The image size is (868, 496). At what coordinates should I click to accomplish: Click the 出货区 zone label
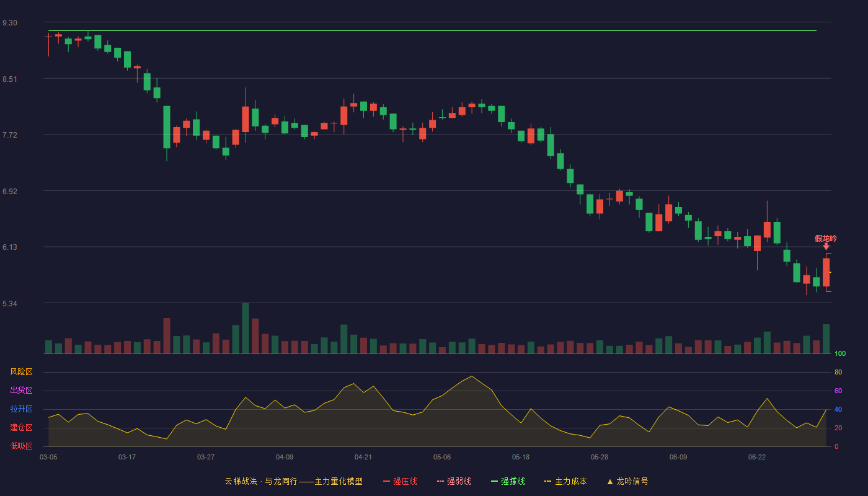(x=21, y=391)
